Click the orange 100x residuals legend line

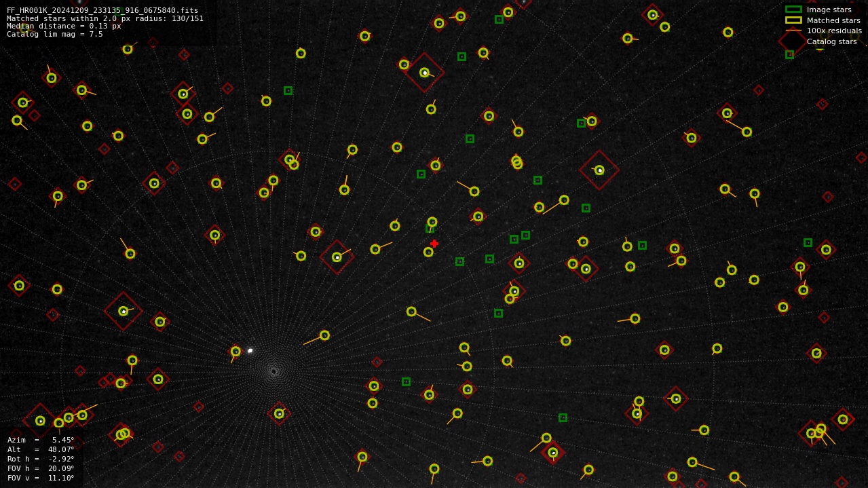point(793,31)
